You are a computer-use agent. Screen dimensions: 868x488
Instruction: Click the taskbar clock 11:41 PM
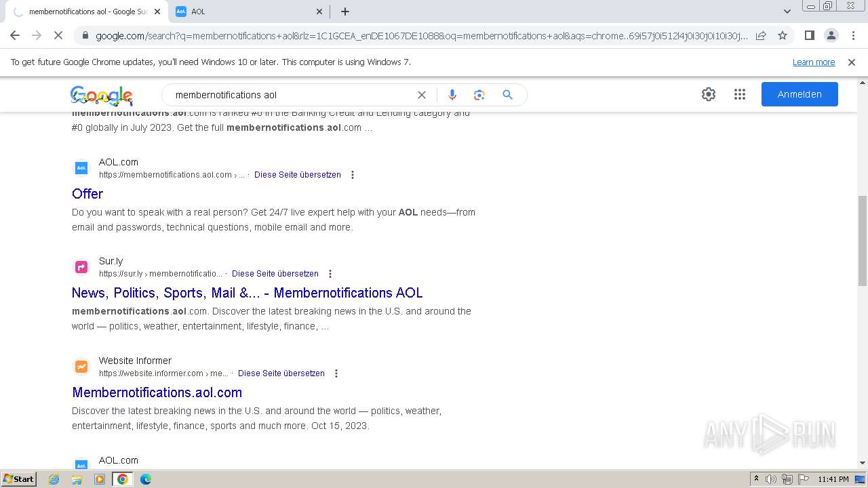833,479
